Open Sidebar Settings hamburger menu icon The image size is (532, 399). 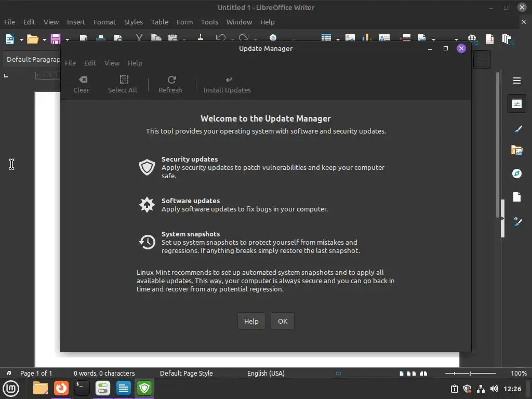tap(517, 81)
